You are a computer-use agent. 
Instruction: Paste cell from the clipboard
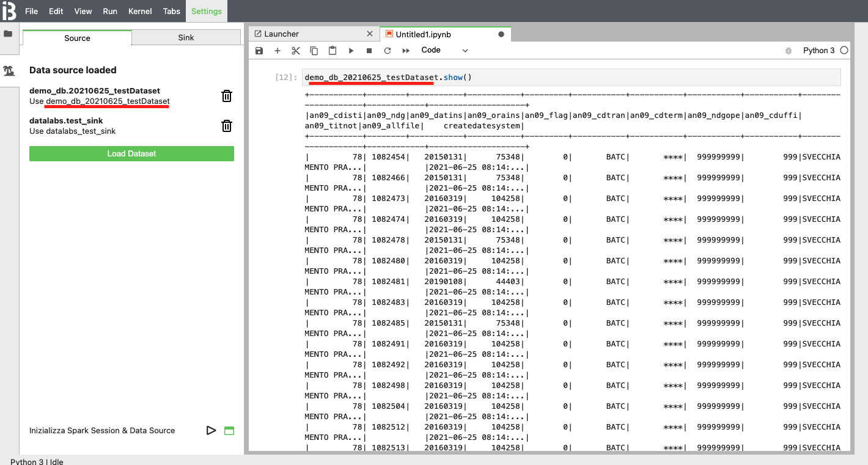click(333, 51)
